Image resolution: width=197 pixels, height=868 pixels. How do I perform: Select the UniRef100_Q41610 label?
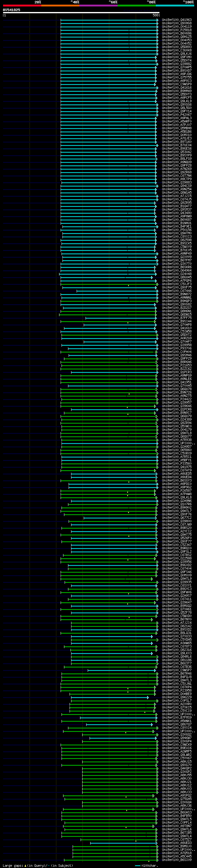176,328
